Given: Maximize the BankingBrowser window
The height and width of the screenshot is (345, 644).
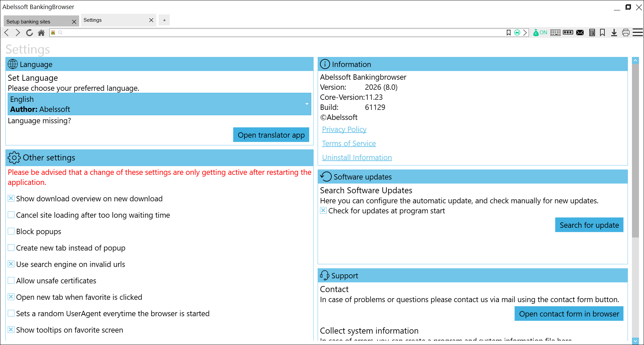Looking at the screenshot, I should (x=628, y=7).
